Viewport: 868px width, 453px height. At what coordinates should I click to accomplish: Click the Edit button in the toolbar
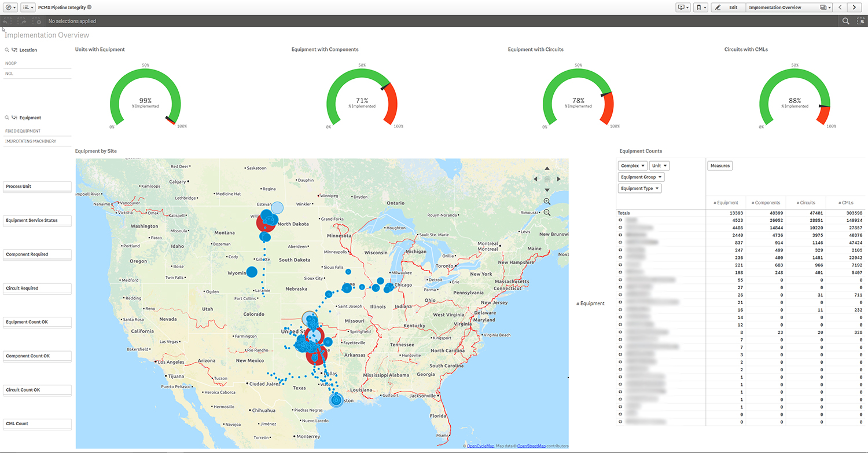(728, 7)
